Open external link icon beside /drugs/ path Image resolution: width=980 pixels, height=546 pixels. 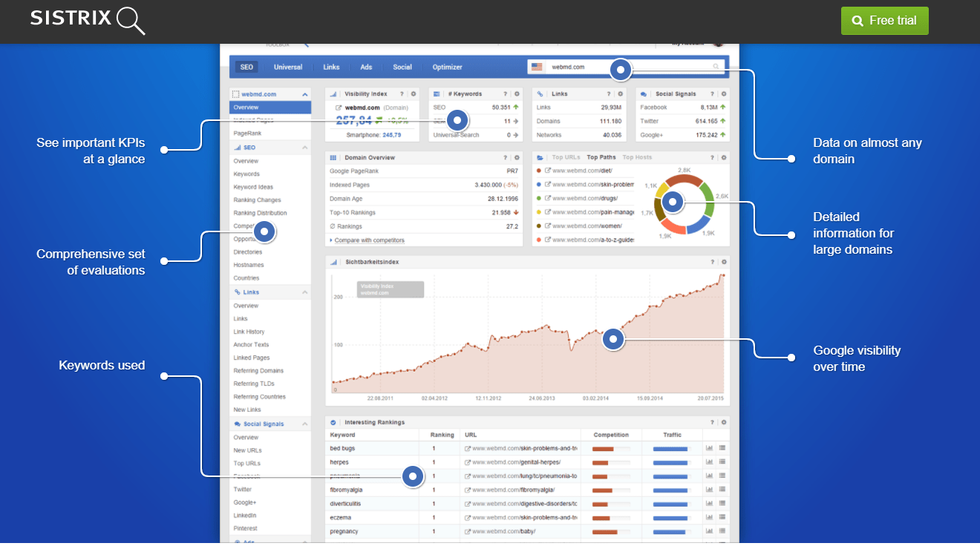tap(548, 198)
